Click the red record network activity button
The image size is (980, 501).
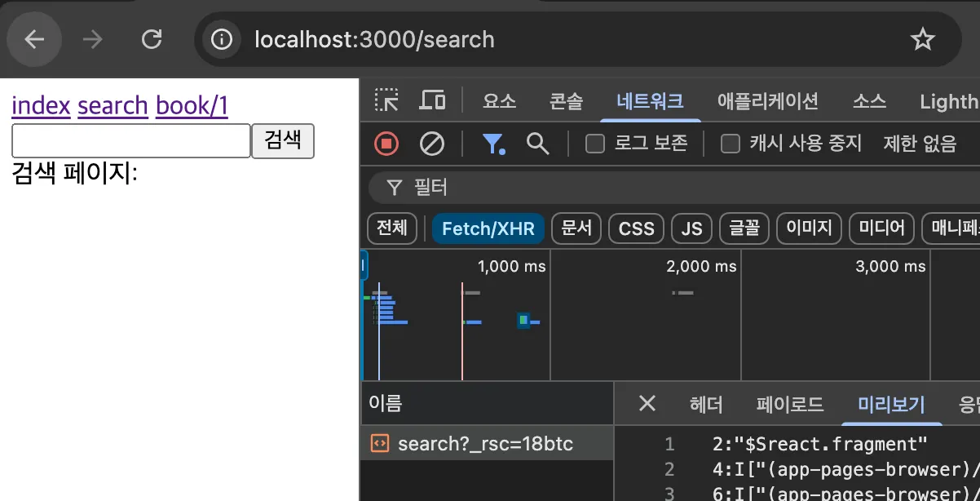click(x=386, y=144)
